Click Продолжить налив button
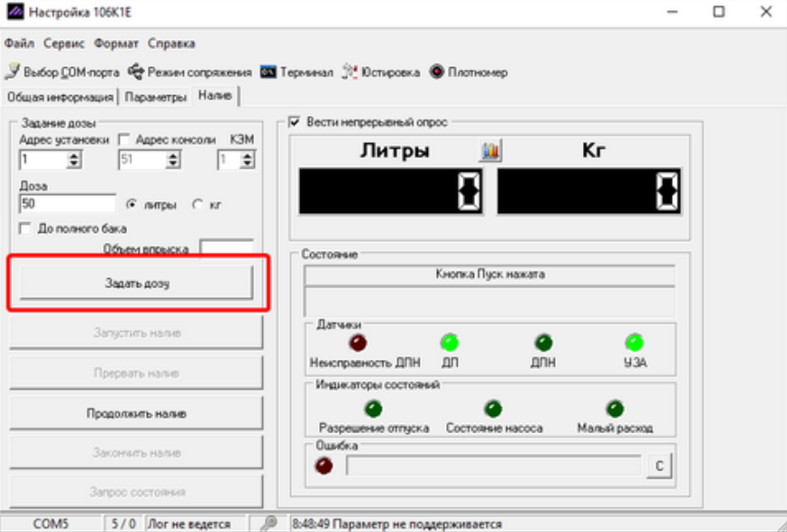Screen dimensions: 787x532 click(137, 413)
